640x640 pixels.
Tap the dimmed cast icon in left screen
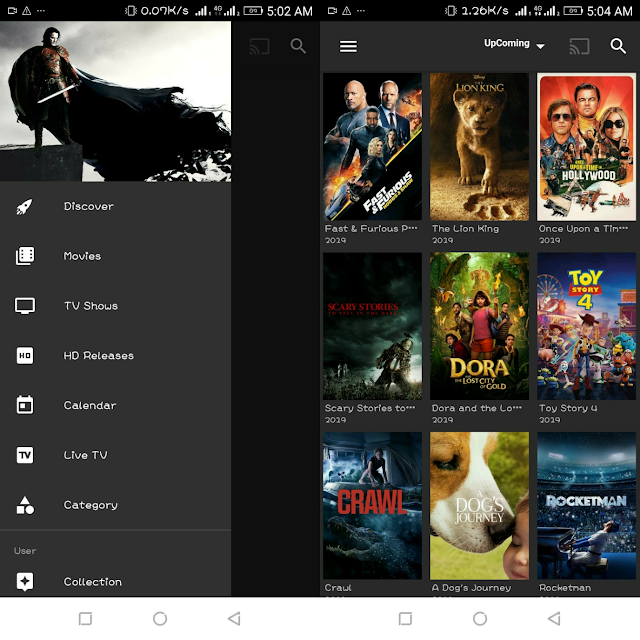coord(260,46)
